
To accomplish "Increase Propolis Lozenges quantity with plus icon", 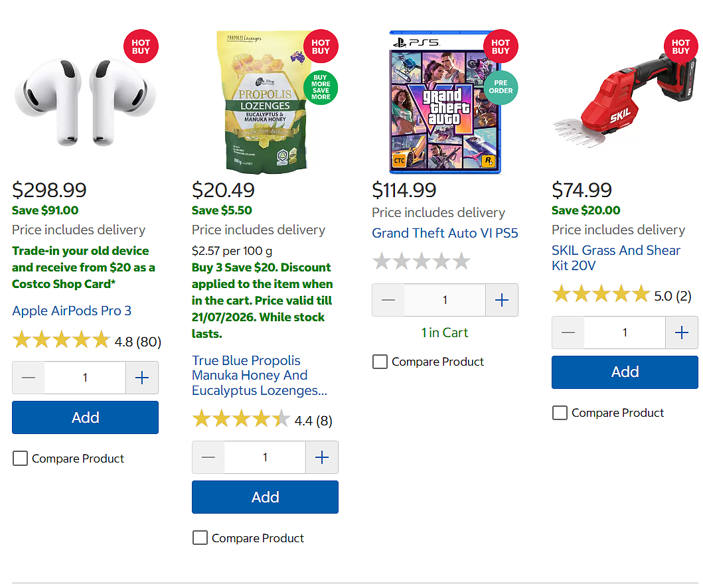I will (322, 457).
